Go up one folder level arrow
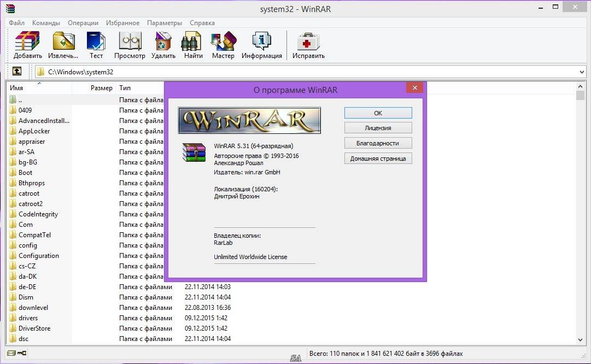This screenshot has height=364, width=591. coord(17,71)
